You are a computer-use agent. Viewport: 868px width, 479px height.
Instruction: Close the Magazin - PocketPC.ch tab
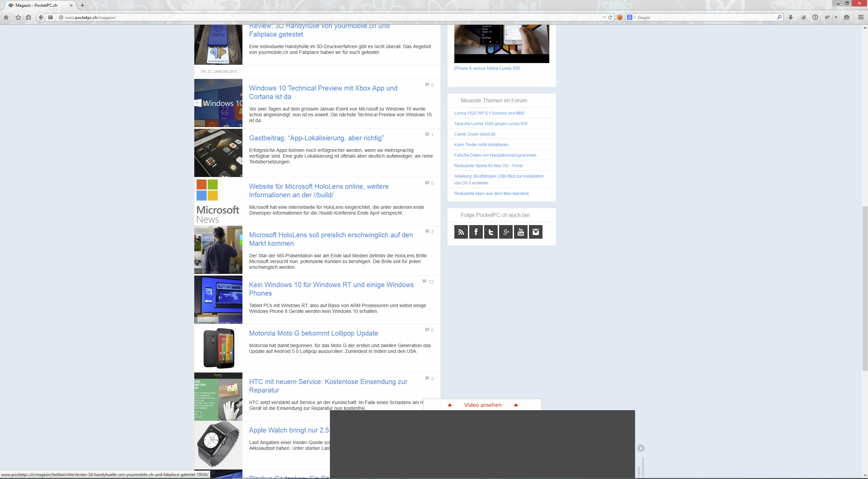coord(71,5)
